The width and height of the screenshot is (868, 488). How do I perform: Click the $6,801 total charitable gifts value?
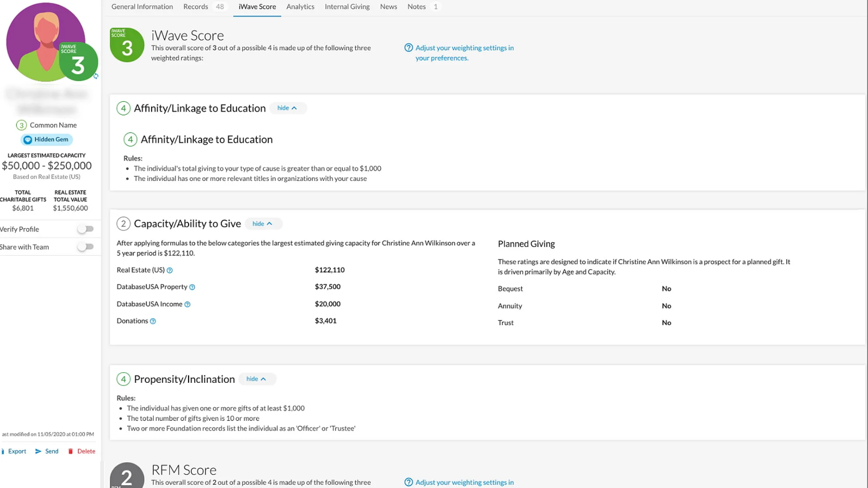[23, 208]
